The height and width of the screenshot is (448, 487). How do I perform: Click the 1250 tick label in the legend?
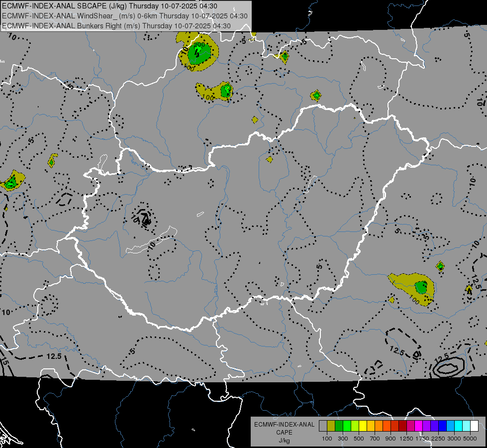(x=406, y=439)
